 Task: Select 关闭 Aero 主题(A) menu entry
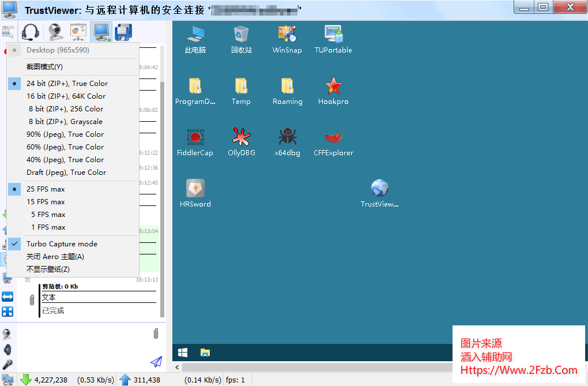[55, 257]
